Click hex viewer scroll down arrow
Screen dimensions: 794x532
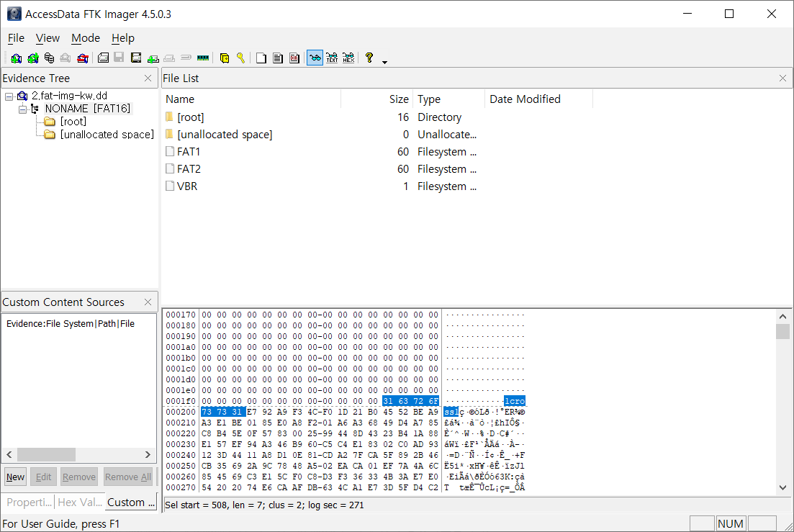pyautogui.click(x=783, y=487)
